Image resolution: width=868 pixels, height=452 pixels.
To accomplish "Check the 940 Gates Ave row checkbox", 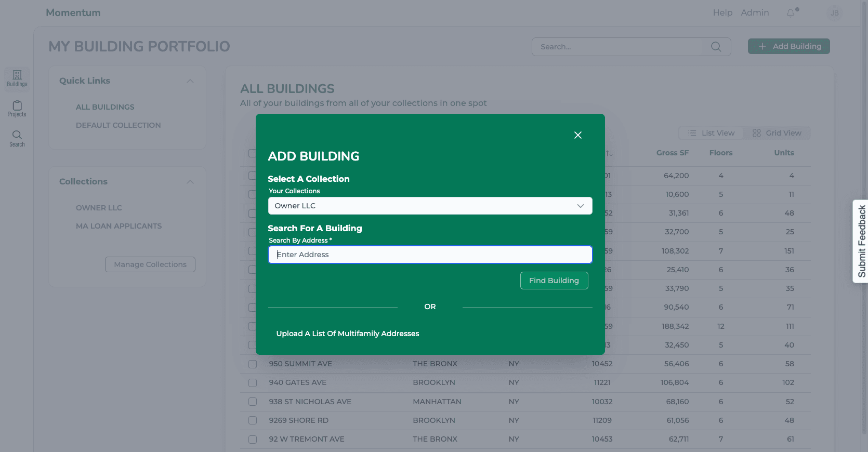I will coord(253,383).
